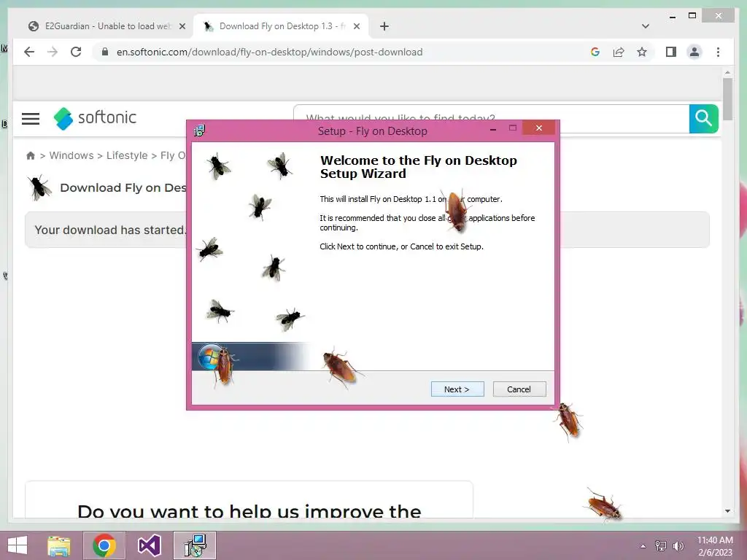This screenshot has height=560, width=747.
Task: Click the setup installer taskbar icon
Action: click(195, 545)
